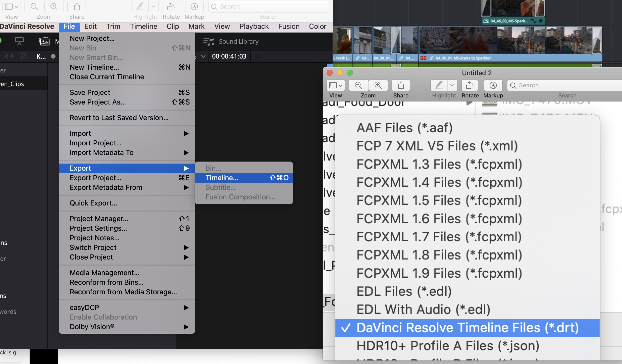Viewport: 622px width, 364px height.
Task: Select en_Clips bin in Resolve sidebar
Action: [24, 84]
